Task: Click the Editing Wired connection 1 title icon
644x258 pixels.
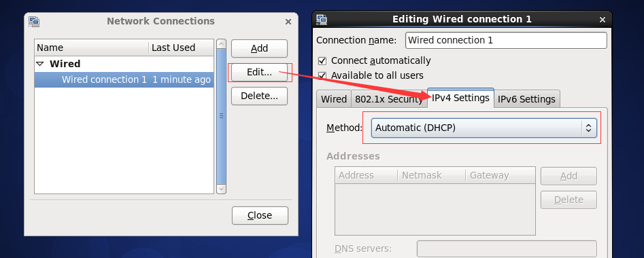Action: point(322,19)
